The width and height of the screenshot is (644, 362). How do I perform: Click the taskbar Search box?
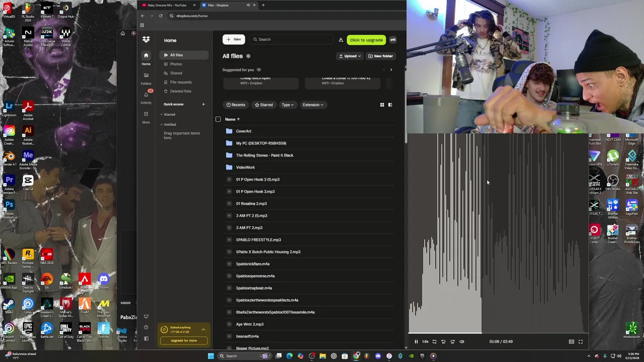point(245,356)
